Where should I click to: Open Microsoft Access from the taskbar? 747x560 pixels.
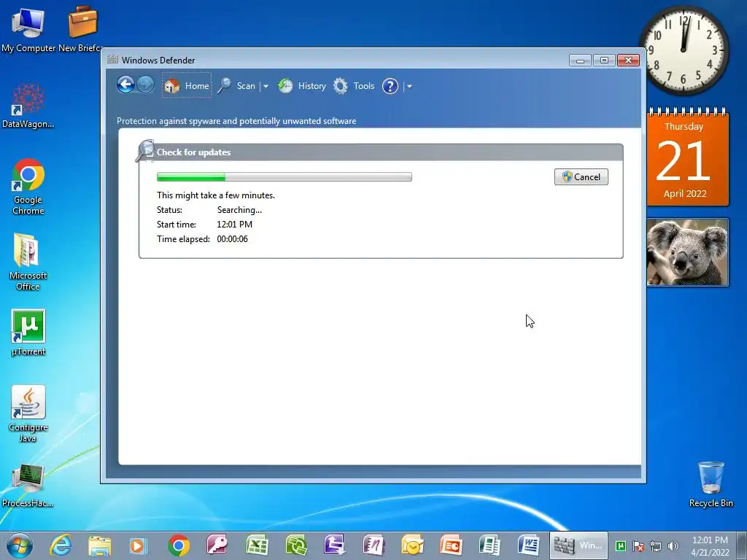tap(217, 545)
